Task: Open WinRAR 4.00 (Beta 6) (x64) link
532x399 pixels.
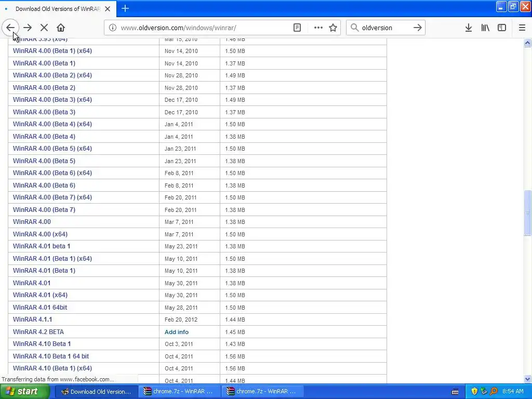Action: [52, 173]
